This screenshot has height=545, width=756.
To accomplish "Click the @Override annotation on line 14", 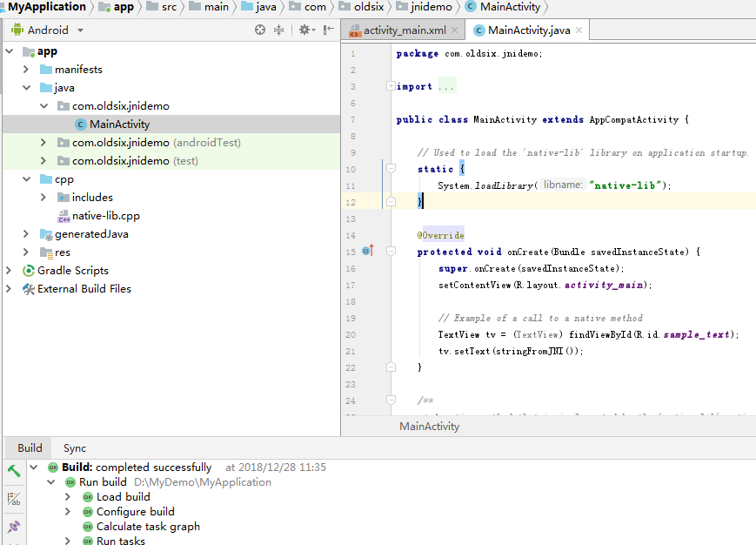I will (441, 235).
